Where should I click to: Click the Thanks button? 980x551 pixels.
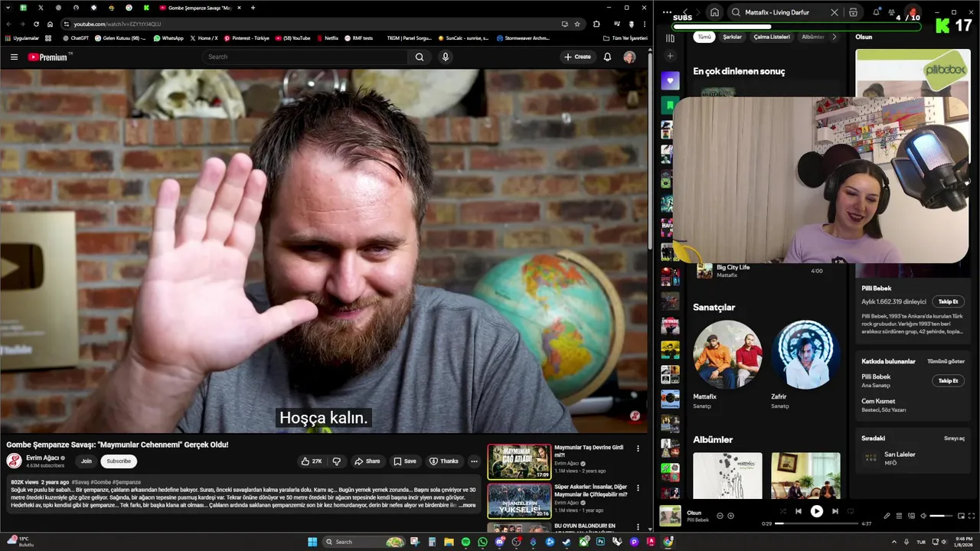(444, 461)
